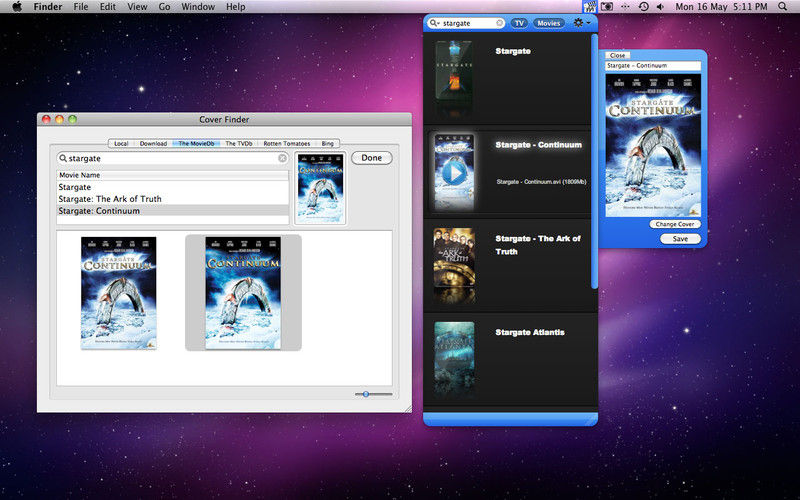This screenshot has width=800, height=500.
Task: Click the stargate search field in the blue panel
Action: (467, 23)
